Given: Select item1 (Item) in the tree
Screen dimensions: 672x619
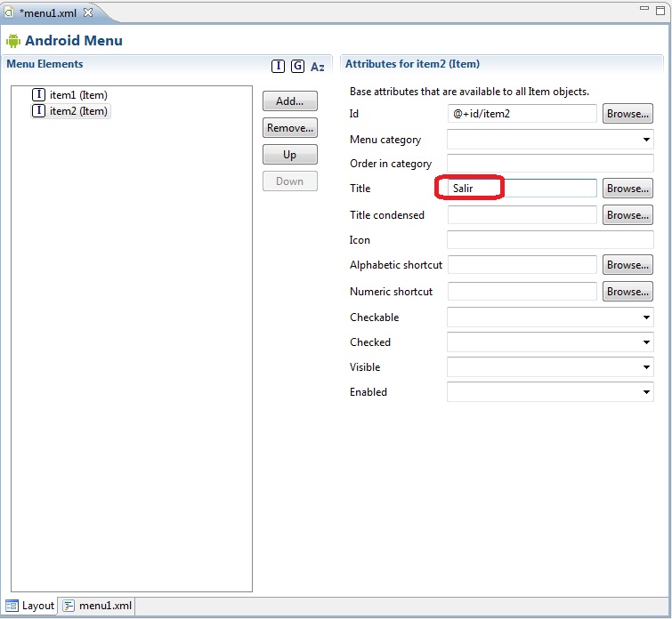Looking at the screenshot, I should coord(69,94).
